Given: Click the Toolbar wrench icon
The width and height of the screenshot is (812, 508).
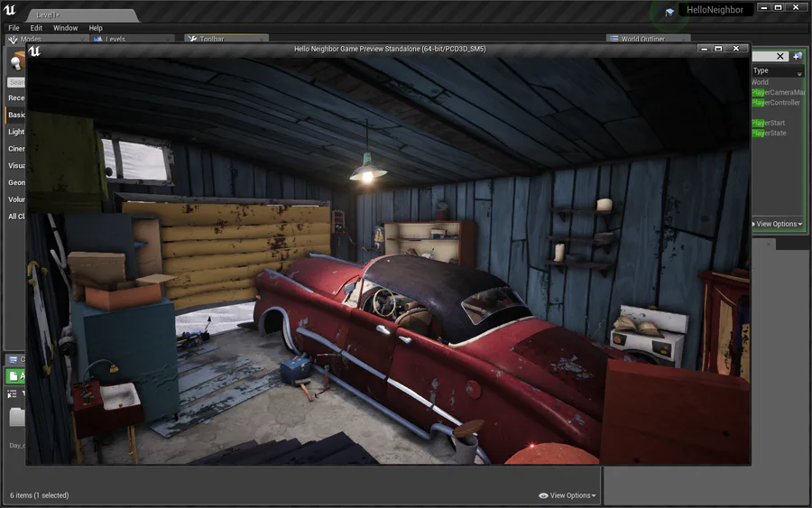Looking at the screenshot, I should (x=192, y=39).
